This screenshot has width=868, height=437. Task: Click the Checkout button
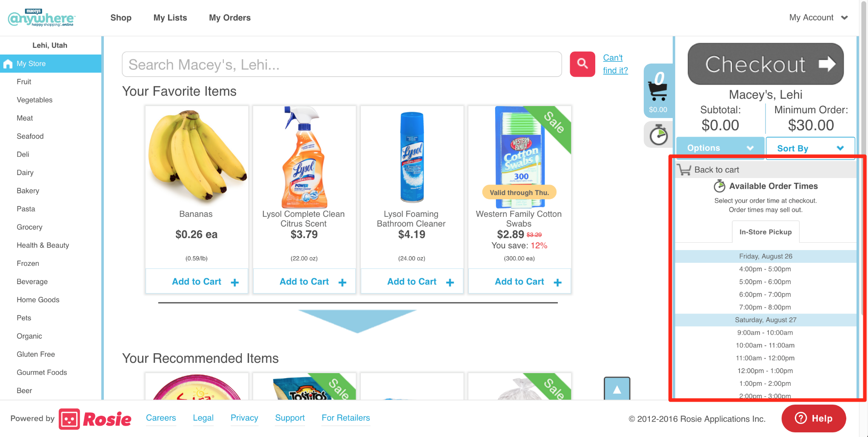(x=765, y=64)
